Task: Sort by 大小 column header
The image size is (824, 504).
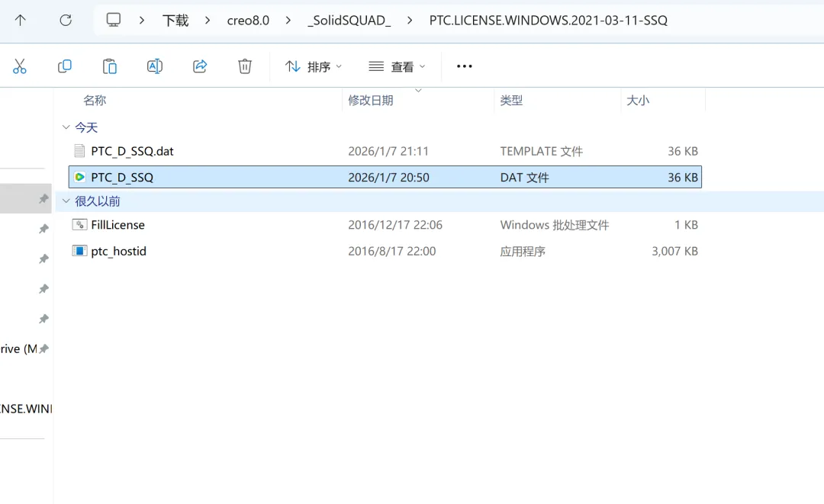Action: pos(638,101)
